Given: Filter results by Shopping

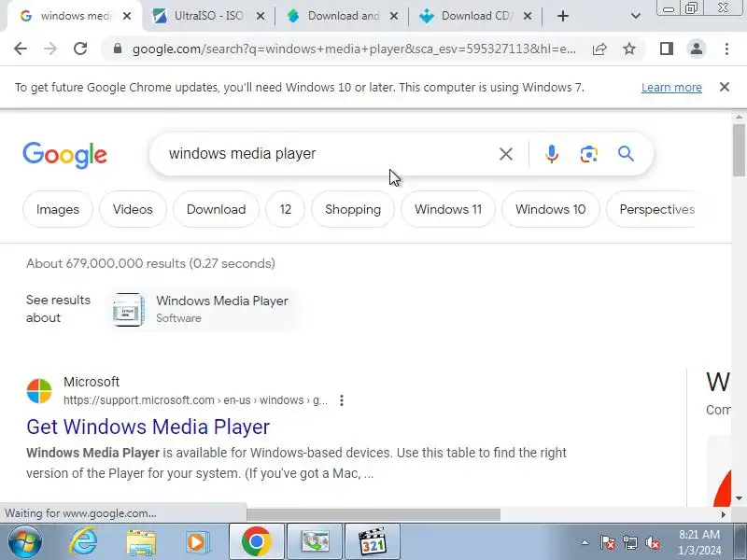Looking at the screenshot, I should 353,209.
